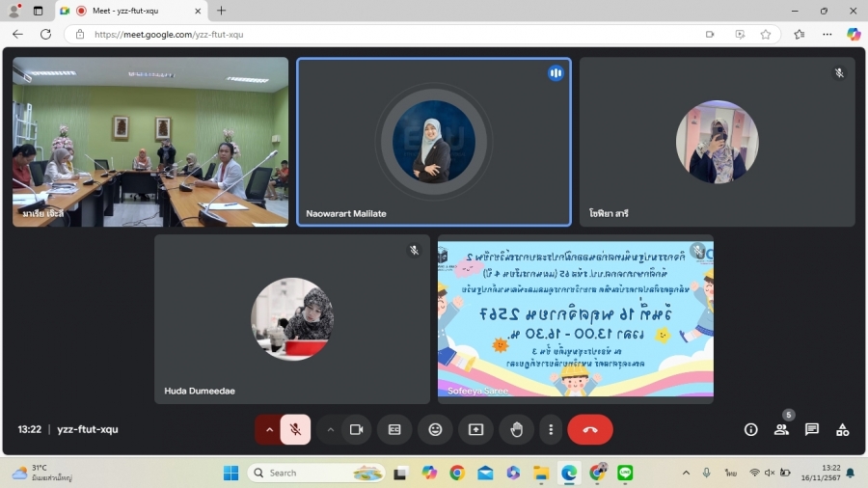The image size is (868, 488).
Task: Expand the video settings chevron
Action: pyautogui.click(x=330, y=429)
